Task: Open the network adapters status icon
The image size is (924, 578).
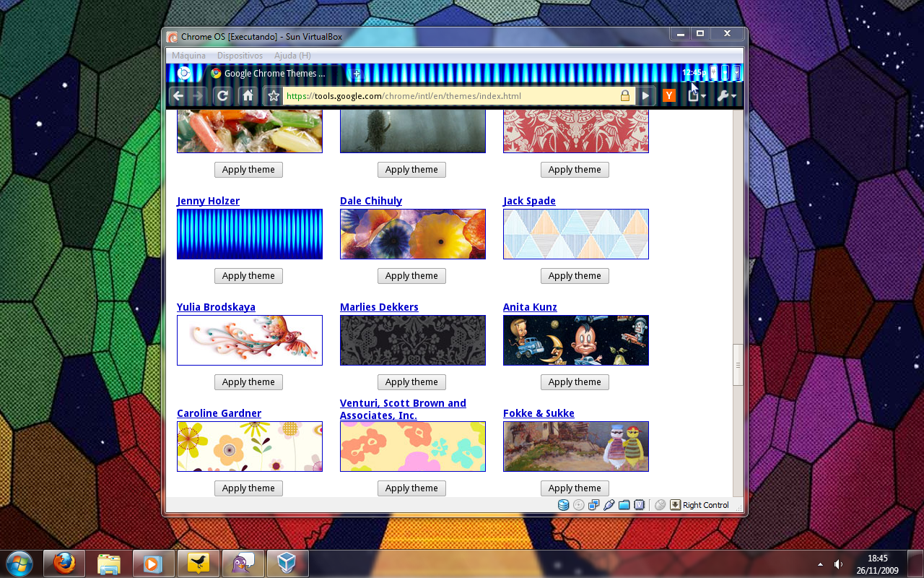Action: click(594, 505)
